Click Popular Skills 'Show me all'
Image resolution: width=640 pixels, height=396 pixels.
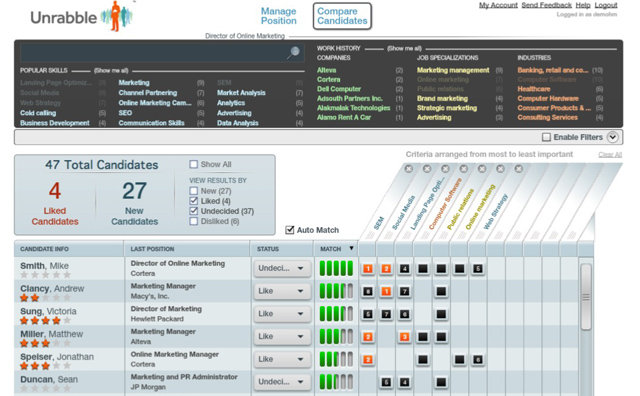111,71
